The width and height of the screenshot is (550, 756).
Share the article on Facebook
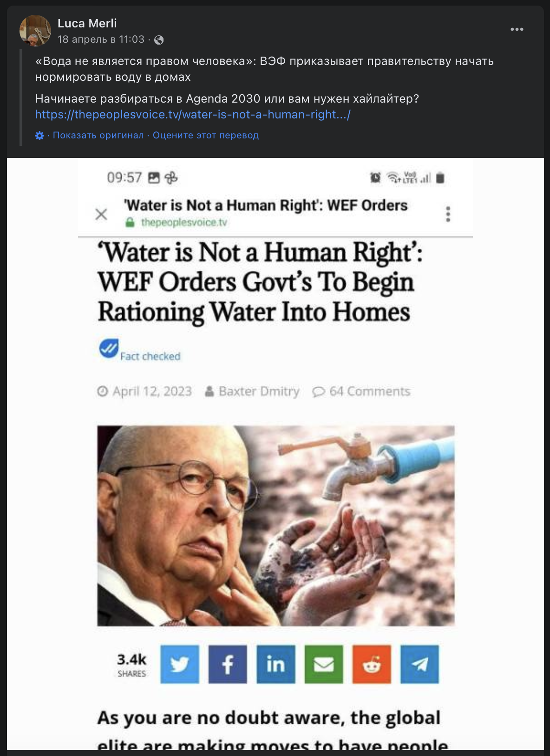(228, 664)
